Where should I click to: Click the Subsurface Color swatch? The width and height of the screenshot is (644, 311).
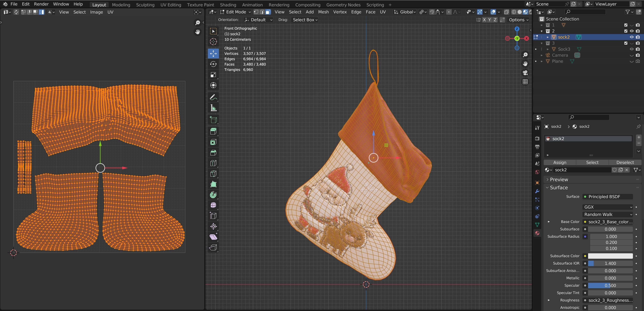pyautogui.click(x=610, y=256)
